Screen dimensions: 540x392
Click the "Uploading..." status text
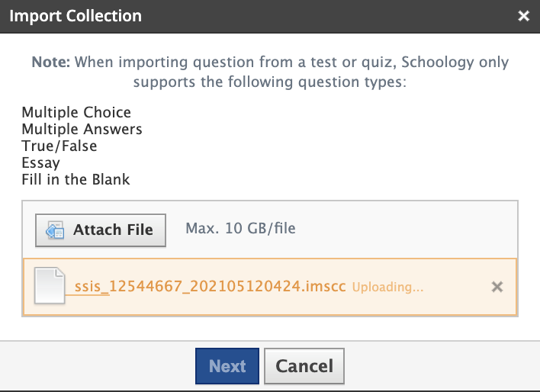tap(387, 288)
